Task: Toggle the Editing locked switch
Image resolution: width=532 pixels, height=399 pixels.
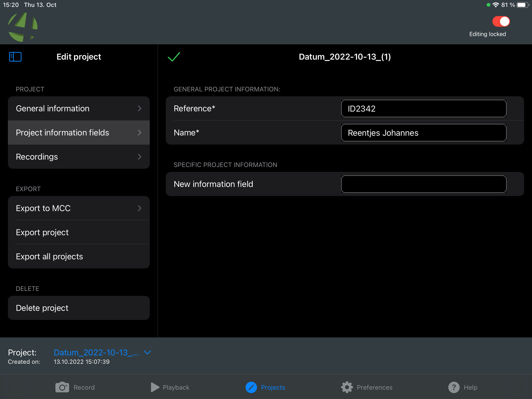Action: click(x=501, y=22)
